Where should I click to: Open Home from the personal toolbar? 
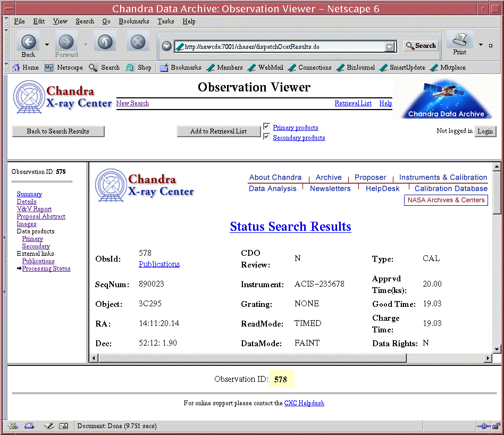coord(25,68)
